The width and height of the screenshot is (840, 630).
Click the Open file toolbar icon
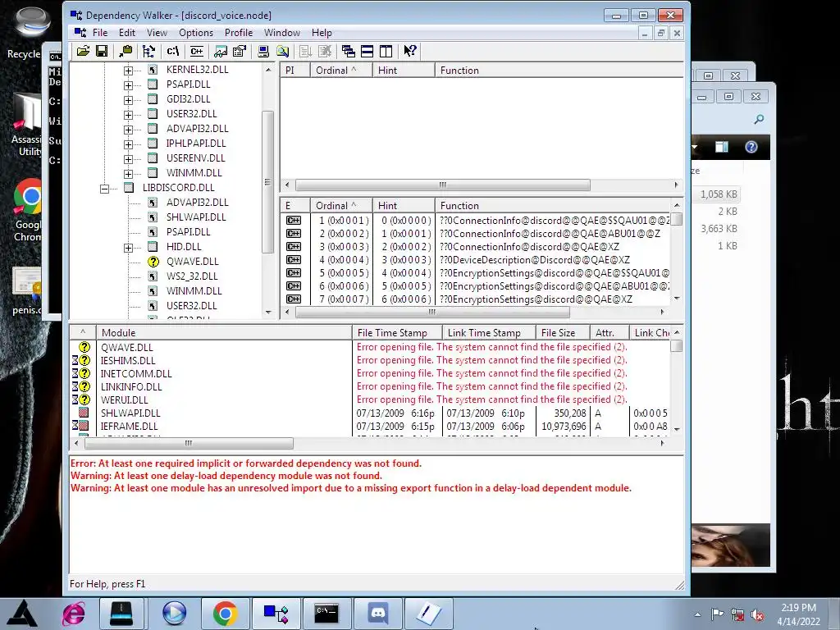tap(83, 51)
